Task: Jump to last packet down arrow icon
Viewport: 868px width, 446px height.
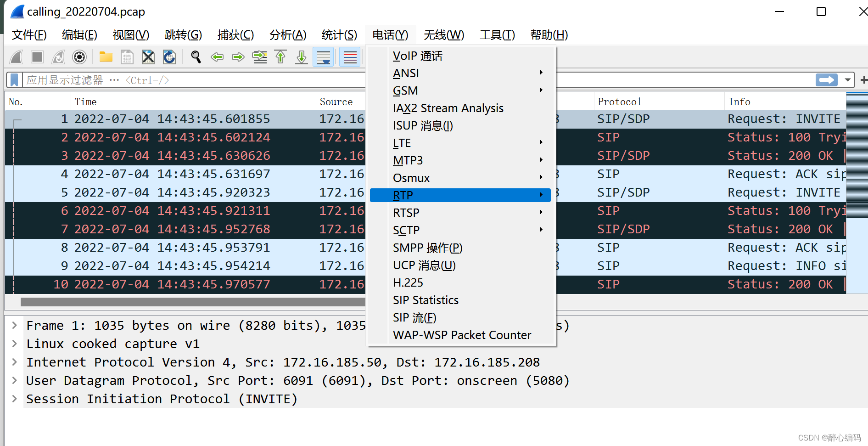Action: click(302, 57)
